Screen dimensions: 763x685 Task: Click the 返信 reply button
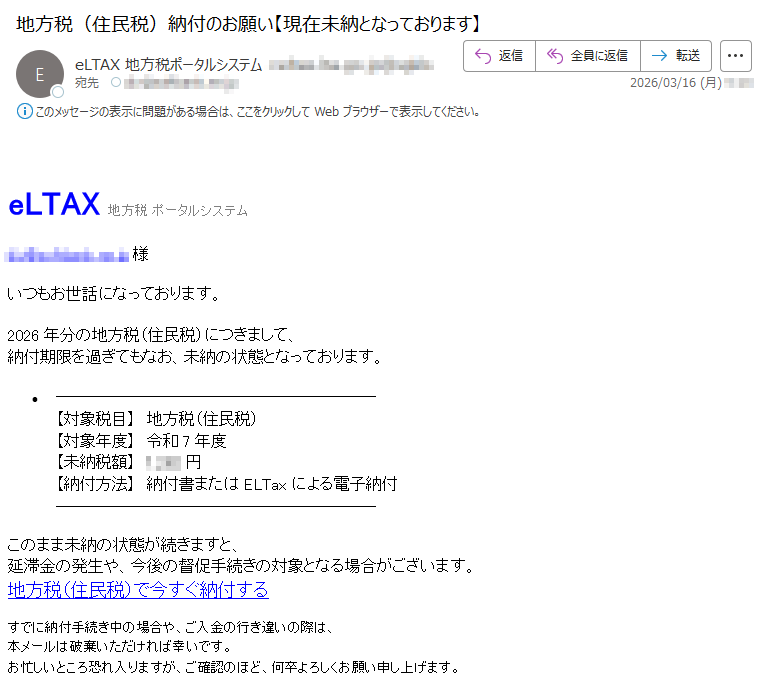point(499,56)
